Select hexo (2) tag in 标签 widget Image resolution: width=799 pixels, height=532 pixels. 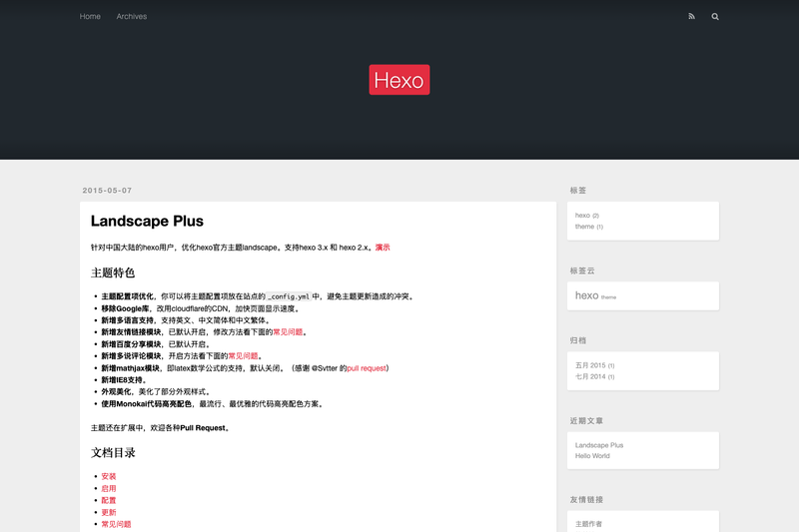[582, 216]
